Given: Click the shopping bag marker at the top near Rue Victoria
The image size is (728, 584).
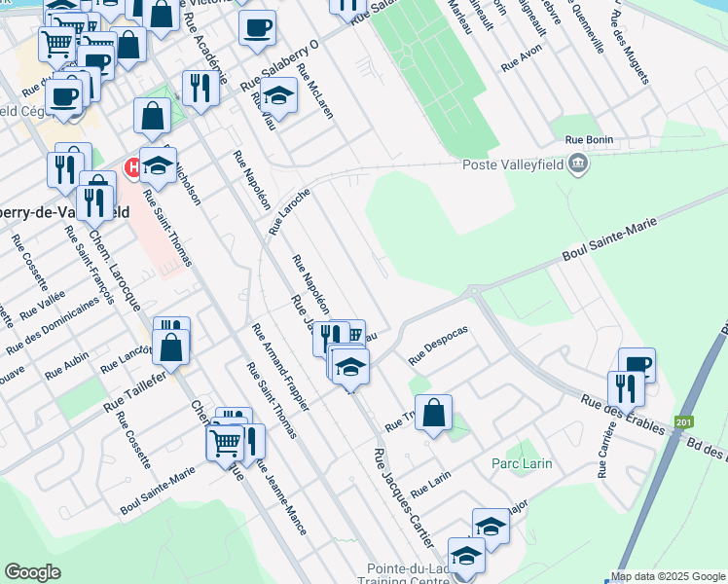Looking at the screenshot, I should pyautogui.click(x=162, y=16).
